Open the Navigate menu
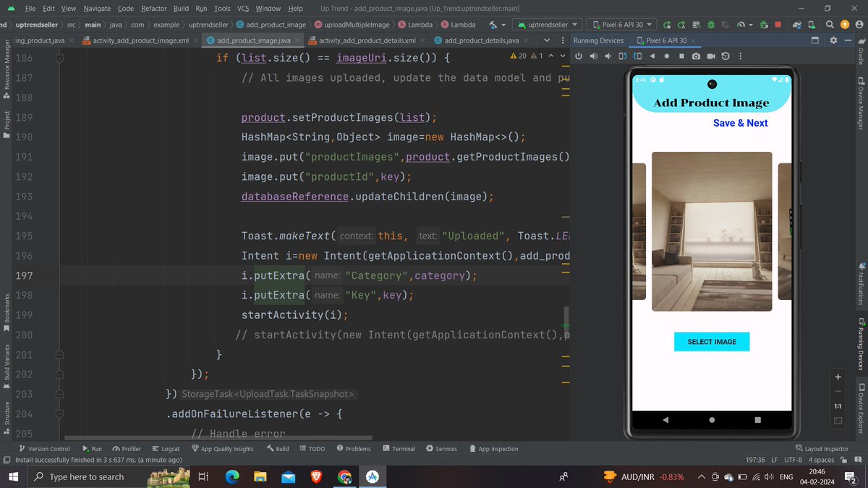Image resolution: width=868 pixels, height=488 pixels. coord(97,8)
